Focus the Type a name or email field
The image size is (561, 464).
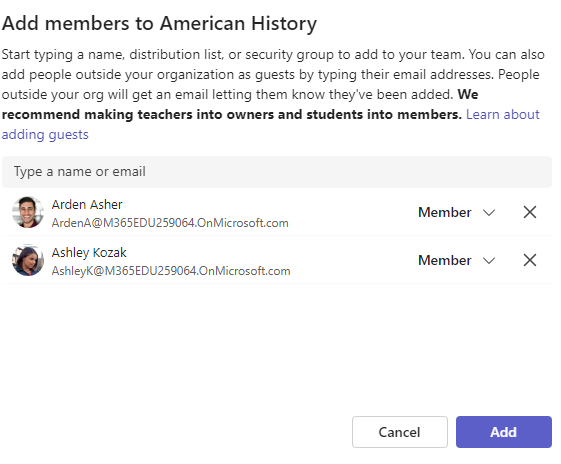pos(277,172)
